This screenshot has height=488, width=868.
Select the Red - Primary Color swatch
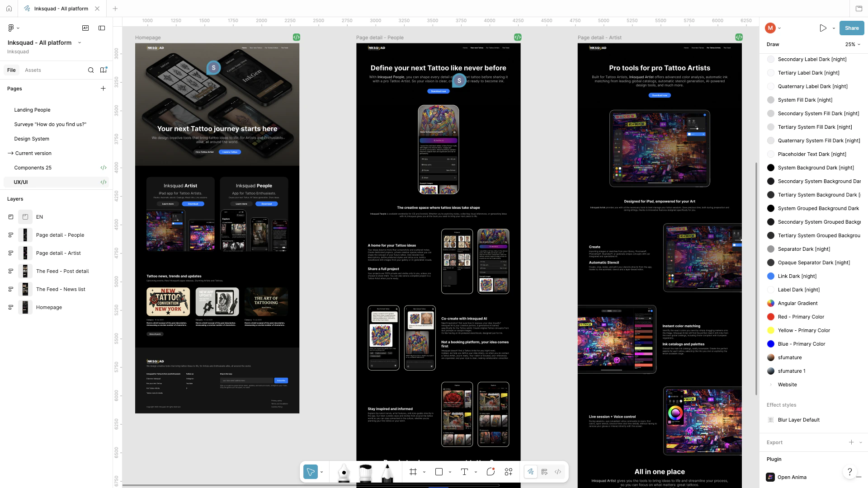pos(771,317)
